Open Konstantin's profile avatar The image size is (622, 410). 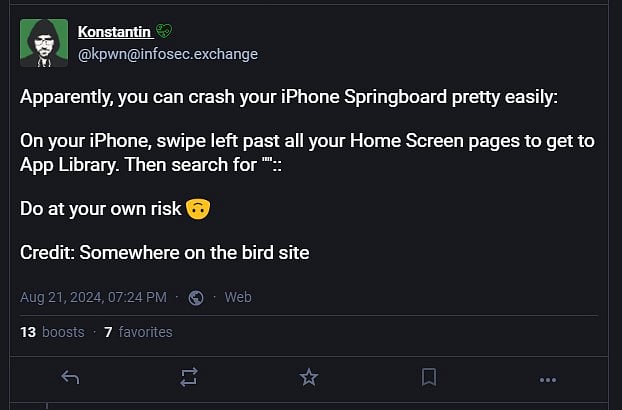[x=43, y=43]
